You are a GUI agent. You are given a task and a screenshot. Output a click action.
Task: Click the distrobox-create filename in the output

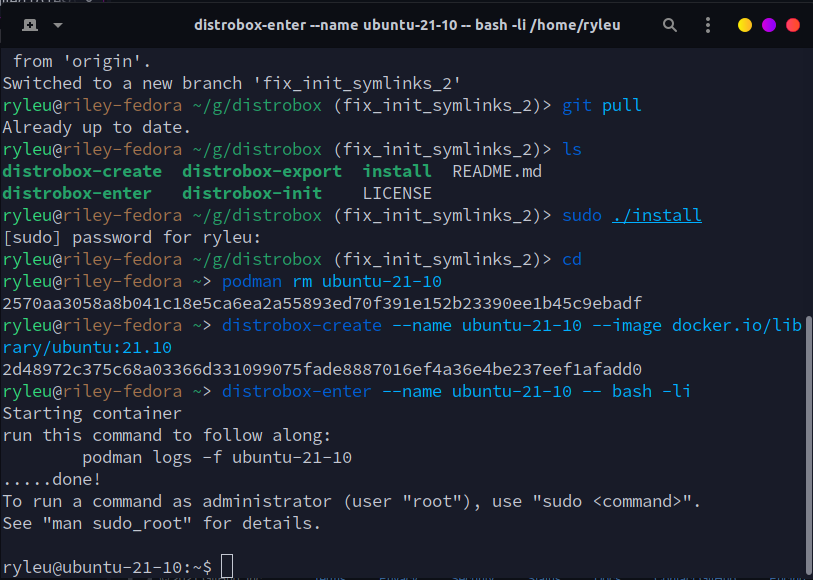(x=82, y=171)
